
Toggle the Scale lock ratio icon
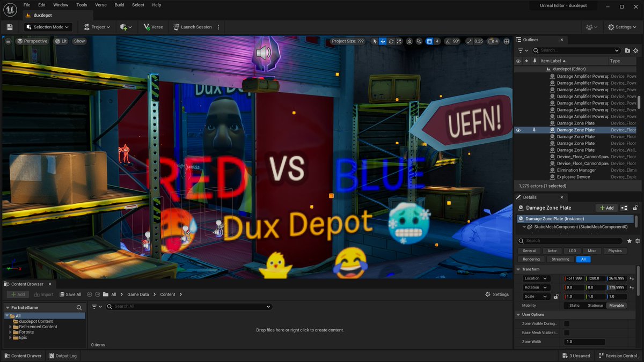556,297
